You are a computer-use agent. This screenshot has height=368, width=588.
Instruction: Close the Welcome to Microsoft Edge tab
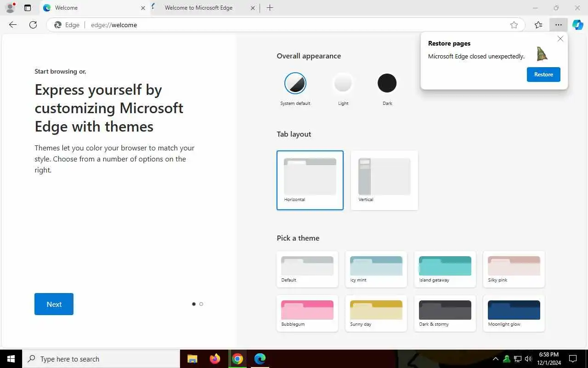(x=253, y=8)
